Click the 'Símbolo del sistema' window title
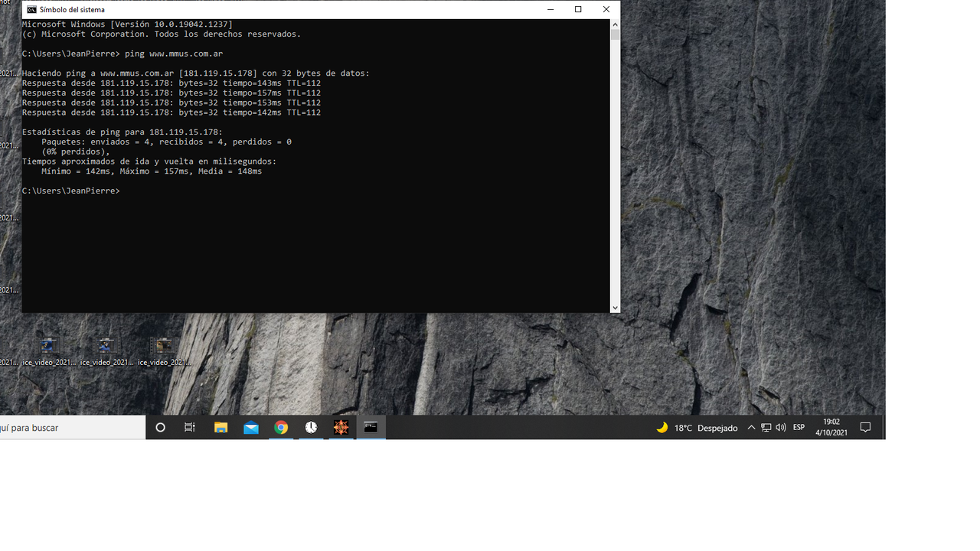 point(73,10)
